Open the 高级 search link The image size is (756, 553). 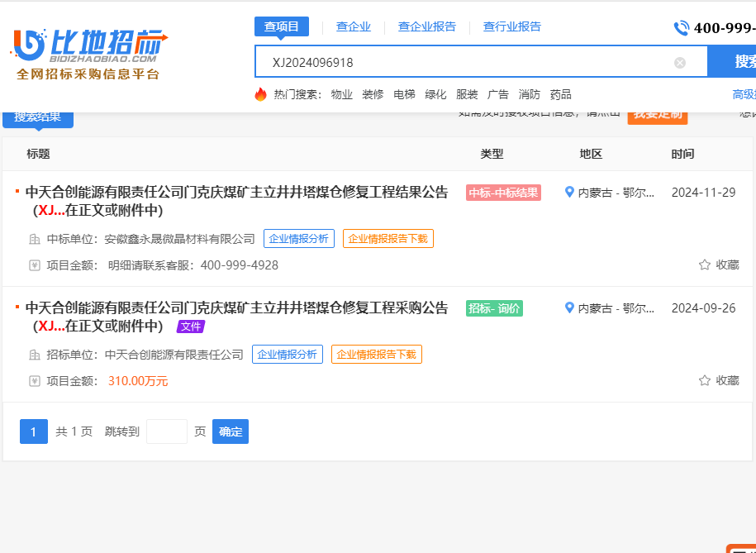pos(744,94)
